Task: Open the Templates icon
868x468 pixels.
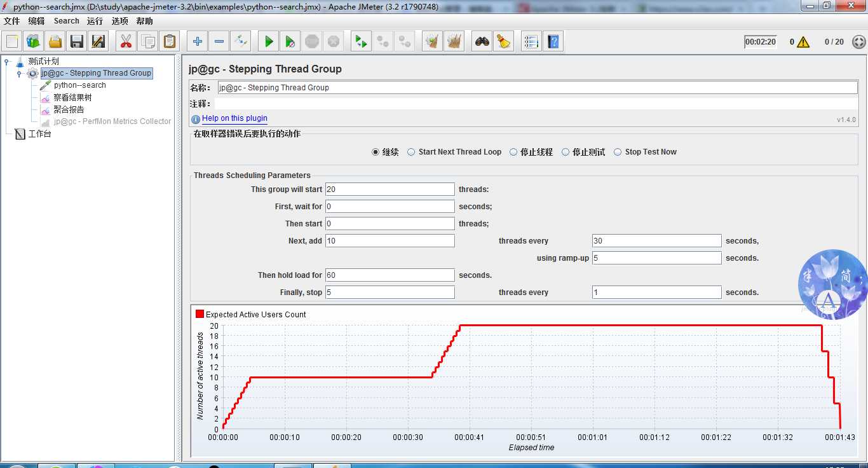Action: click(34, 42)
